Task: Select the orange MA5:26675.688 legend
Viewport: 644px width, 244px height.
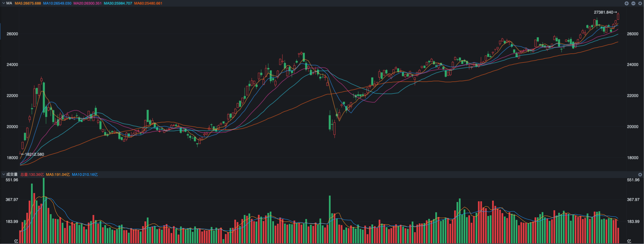Action: pyautogui.click(x=28, y=3)
